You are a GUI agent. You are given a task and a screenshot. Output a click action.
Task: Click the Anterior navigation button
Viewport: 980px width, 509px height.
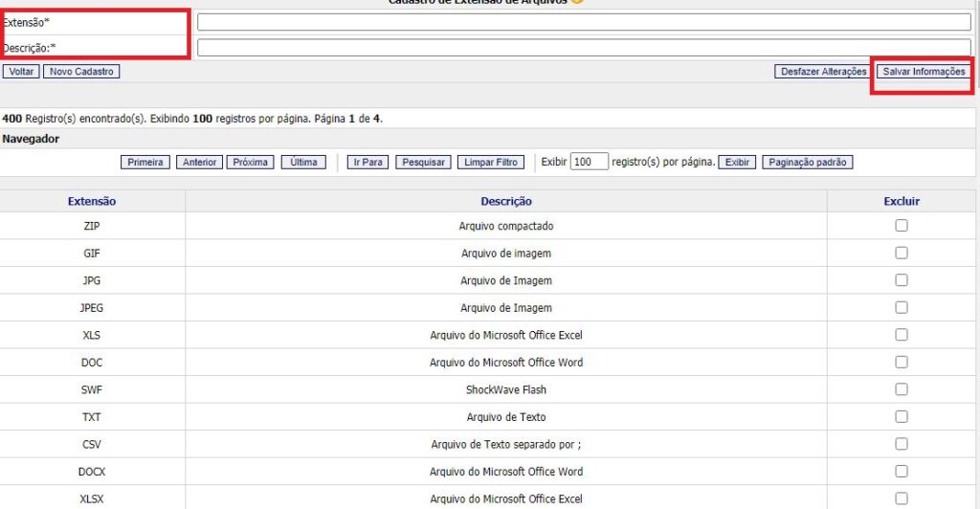click(x=199, y=163)
